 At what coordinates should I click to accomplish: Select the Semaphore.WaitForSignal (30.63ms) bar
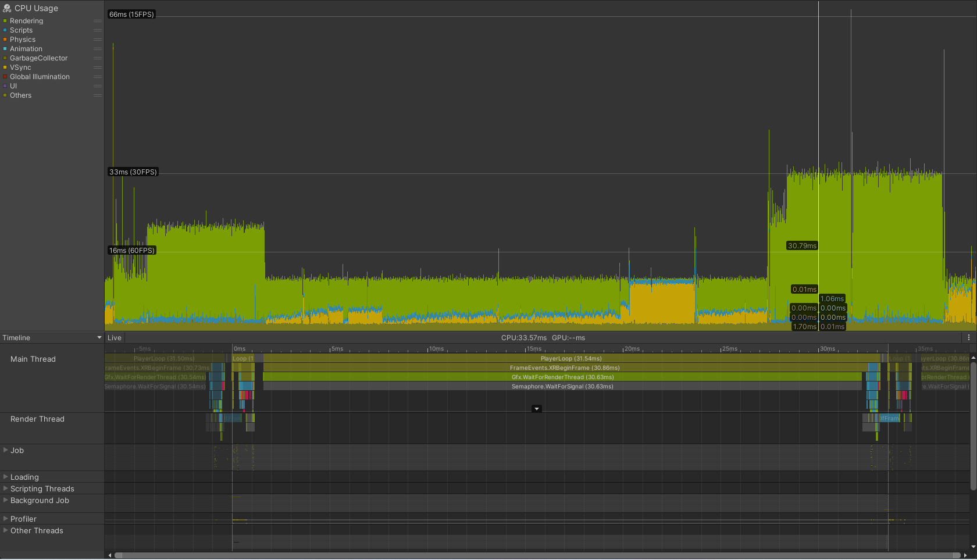tap(562, 387)
